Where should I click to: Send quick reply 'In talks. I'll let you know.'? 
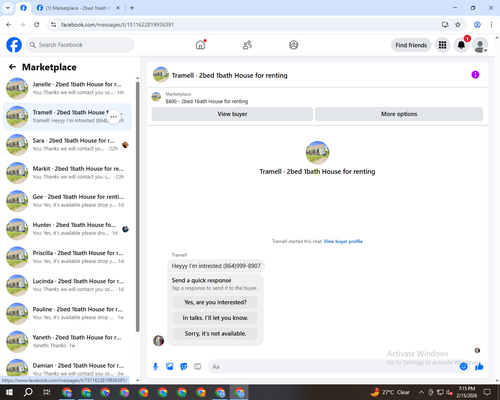pyautogui.click(x=215, y=318)
